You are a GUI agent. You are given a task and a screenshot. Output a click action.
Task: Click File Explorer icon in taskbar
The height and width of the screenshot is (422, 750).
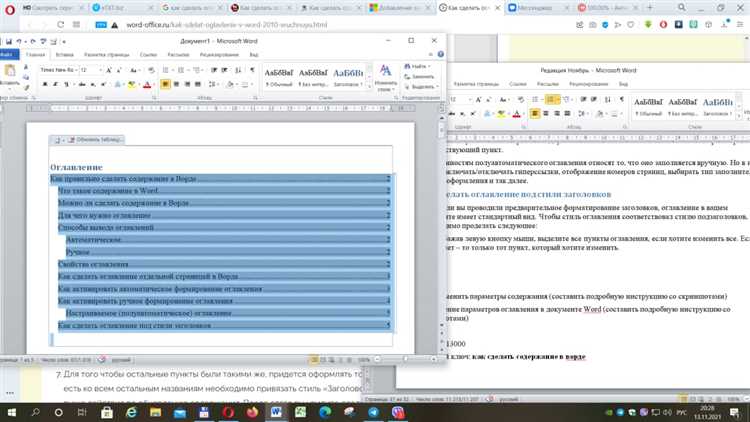tap(155, 412)
